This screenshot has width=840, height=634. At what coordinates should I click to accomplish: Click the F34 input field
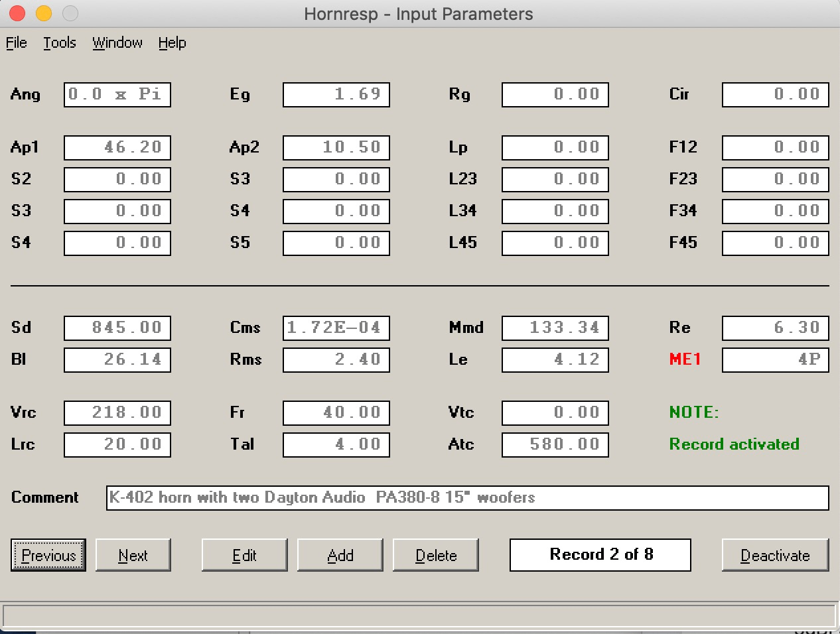(776, 211)
